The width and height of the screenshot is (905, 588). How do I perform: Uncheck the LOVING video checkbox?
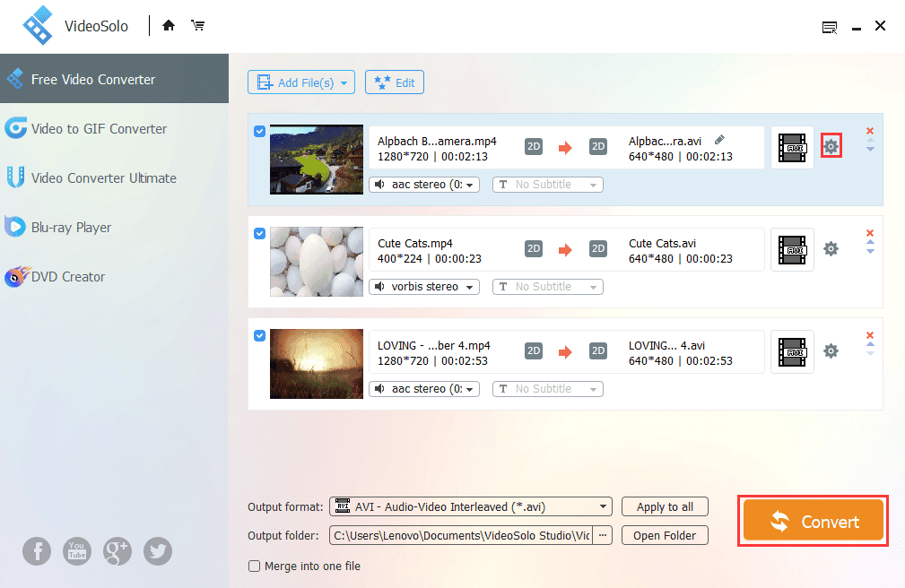point(260,336)
